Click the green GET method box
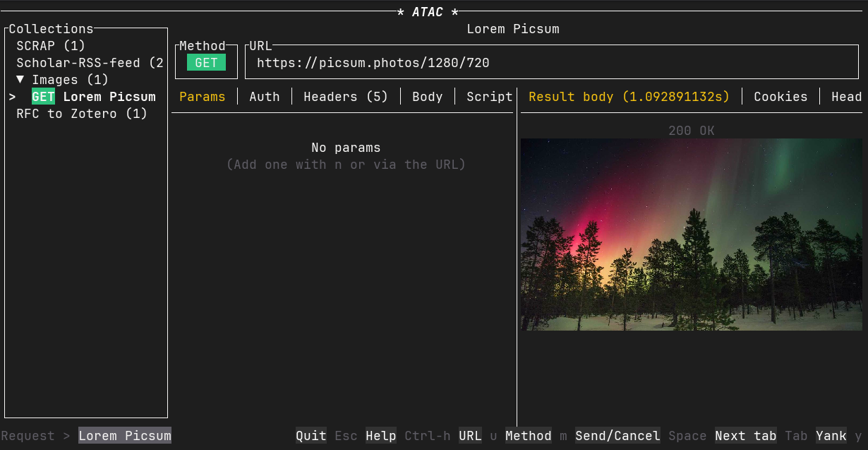This screenshot has width=868, height=450. [x=206, y=63]
